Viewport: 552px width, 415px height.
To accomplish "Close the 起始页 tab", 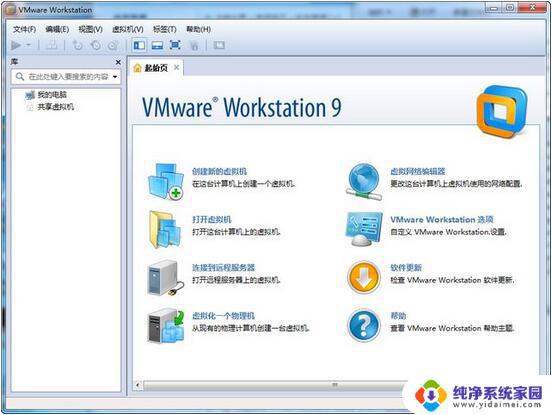I will (x=177, y=67).
